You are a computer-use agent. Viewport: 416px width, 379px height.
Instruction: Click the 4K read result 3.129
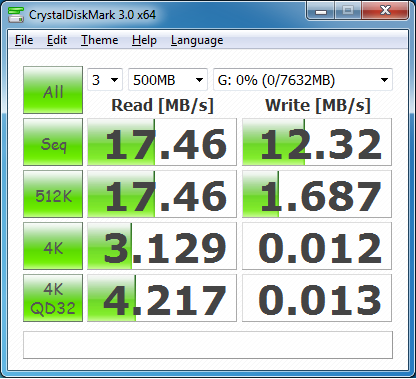162,246
